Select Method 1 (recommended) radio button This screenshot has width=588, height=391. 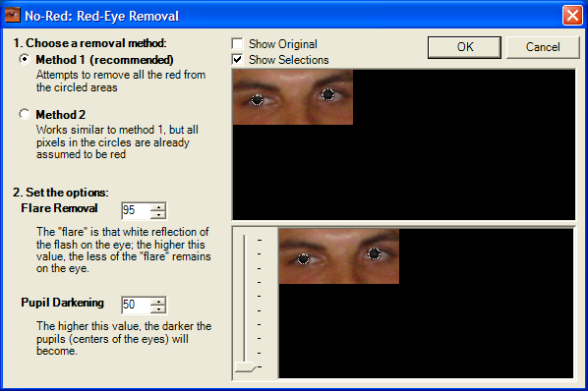(25, 59)
